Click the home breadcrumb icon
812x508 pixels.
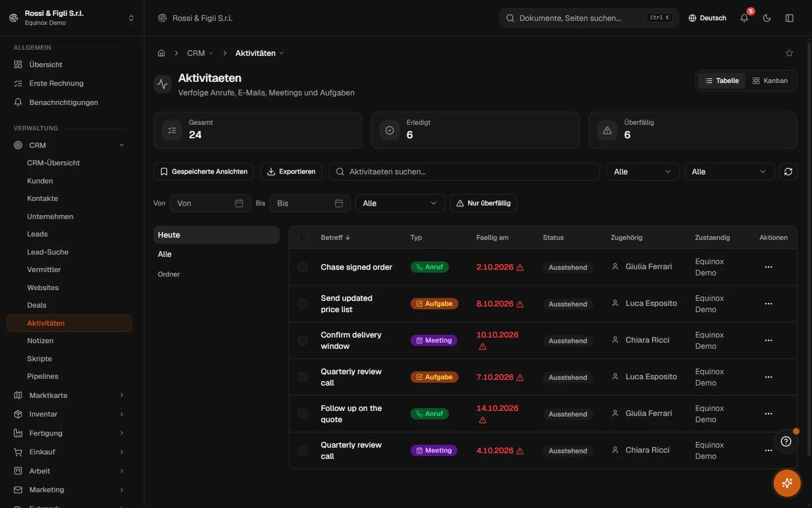pyautogui.click(x=161, y=53)
